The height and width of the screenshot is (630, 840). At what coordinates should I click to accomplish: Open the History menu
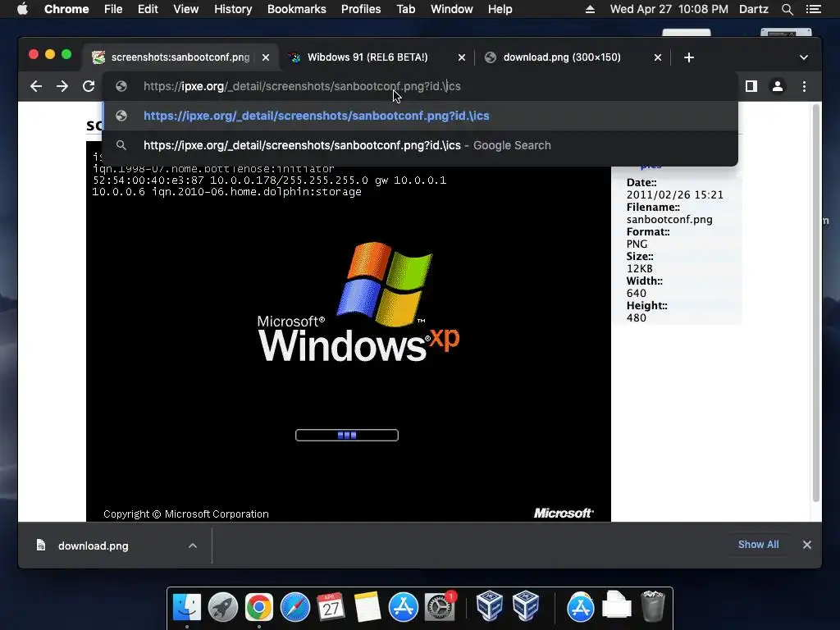(233, 9)
